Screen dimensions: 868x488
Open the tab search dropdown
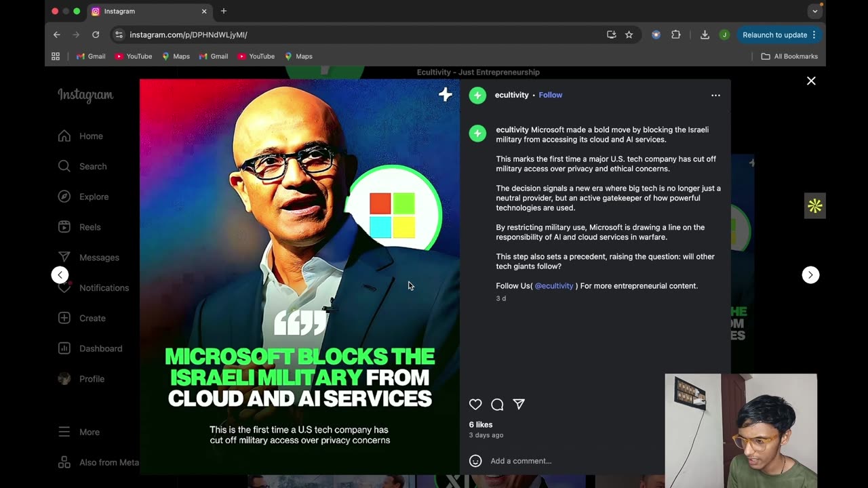pos(815,11)
